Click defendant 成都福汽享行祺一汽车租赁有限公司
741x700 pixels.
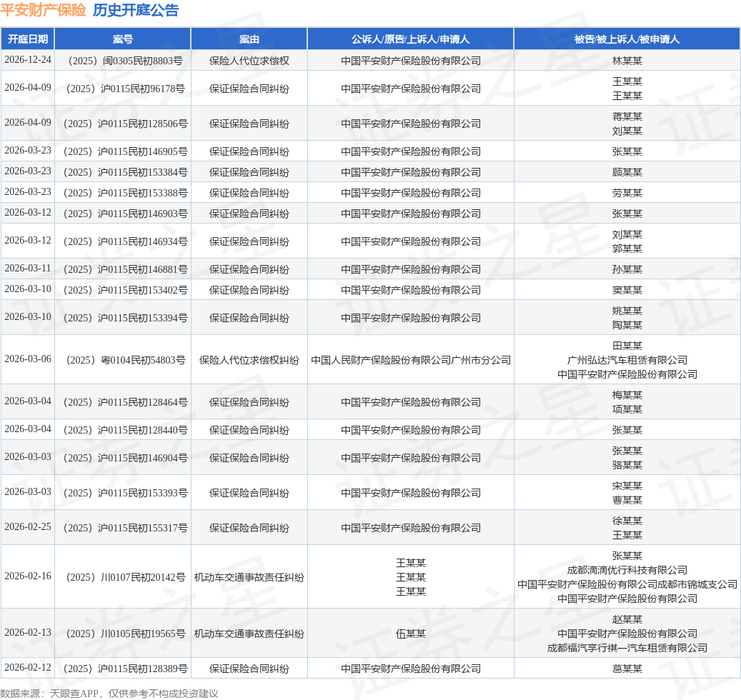click(627, 648)
